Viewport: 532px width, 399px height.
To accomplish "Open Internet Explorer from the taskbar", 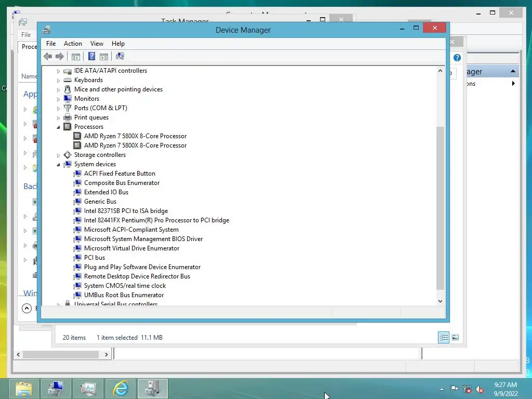I will coord(121,389).
